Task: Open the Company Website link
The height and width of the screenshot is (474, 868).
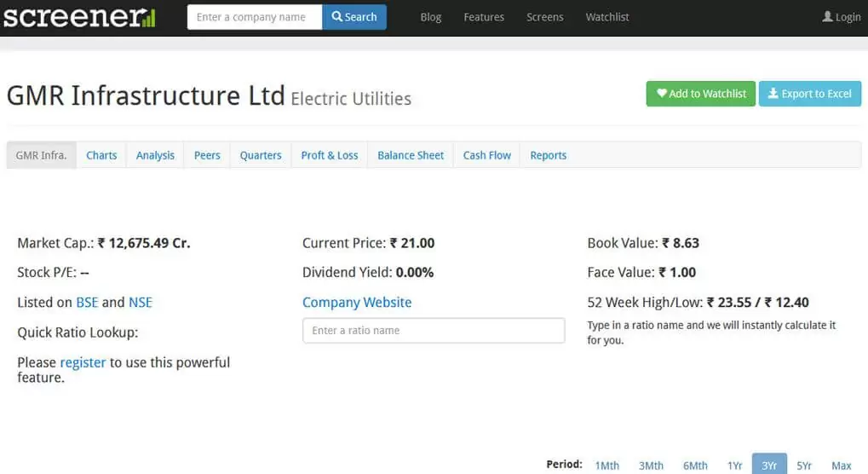Action: coord(357,303)
